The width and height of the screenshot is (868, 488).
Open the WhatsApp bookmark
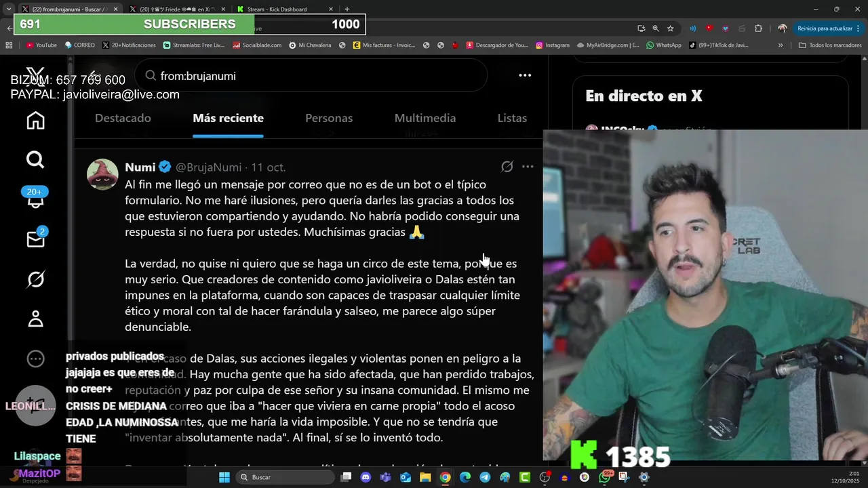[x=663, y=45]
